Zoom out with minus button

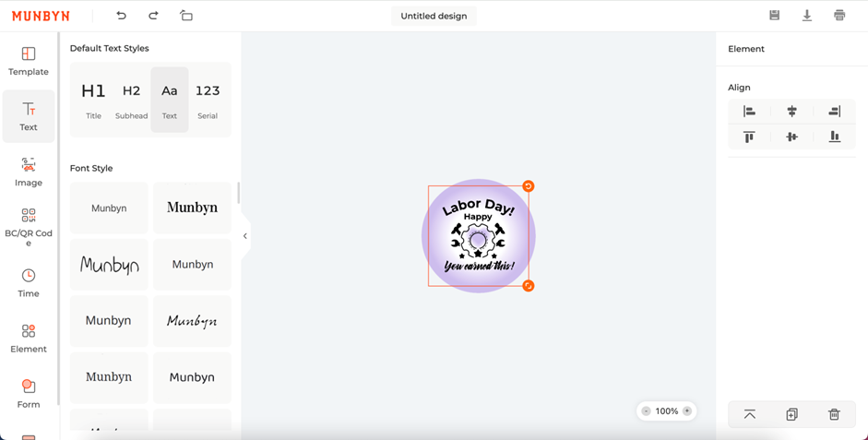[646, 411]
